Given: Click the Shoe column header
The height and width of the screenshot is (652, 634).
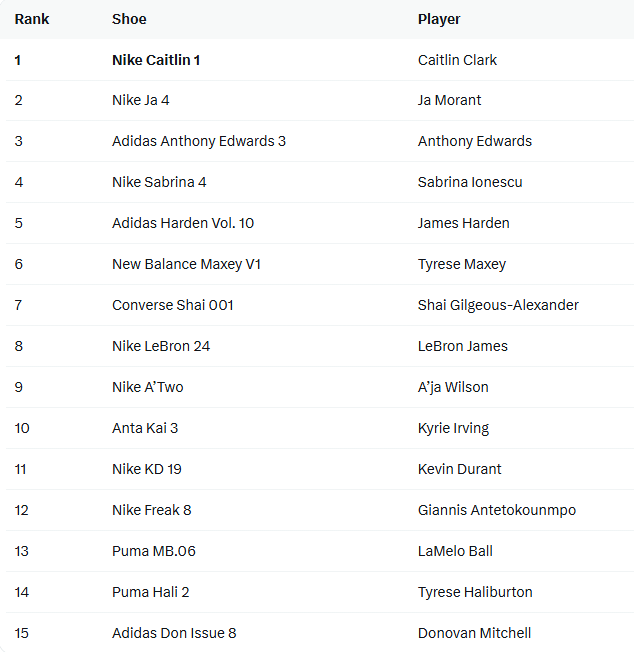Looking at the screenshot, I should pos(129,19).
